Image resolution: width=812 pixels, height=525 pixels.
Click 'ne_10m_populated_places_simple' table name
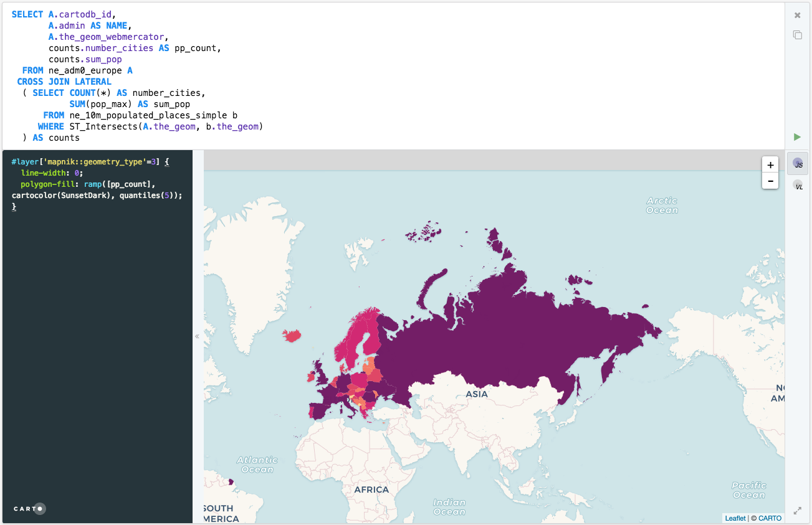(148, 115)
